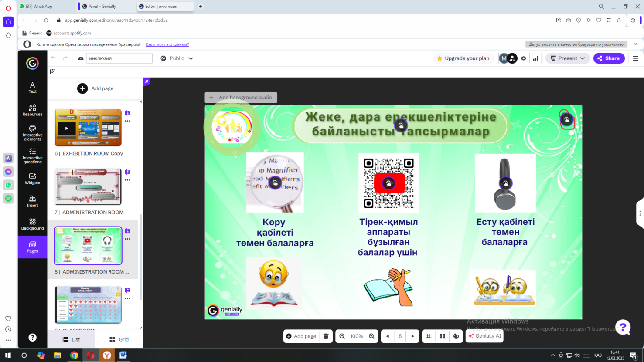Open the Яндекс bookmark
This screenshot has height=362, width=644.
click(x=32, y=33)
